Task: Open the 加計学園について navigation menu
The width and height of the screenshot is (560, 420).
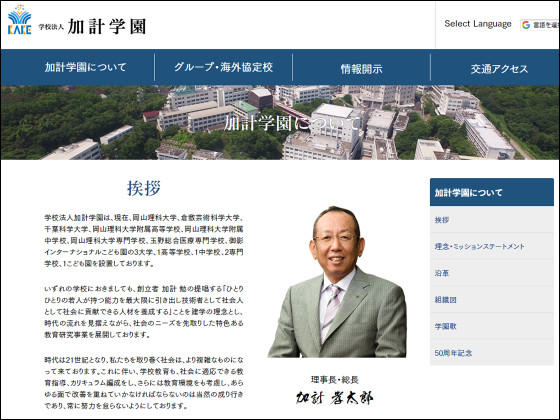Action: (85, 67)
